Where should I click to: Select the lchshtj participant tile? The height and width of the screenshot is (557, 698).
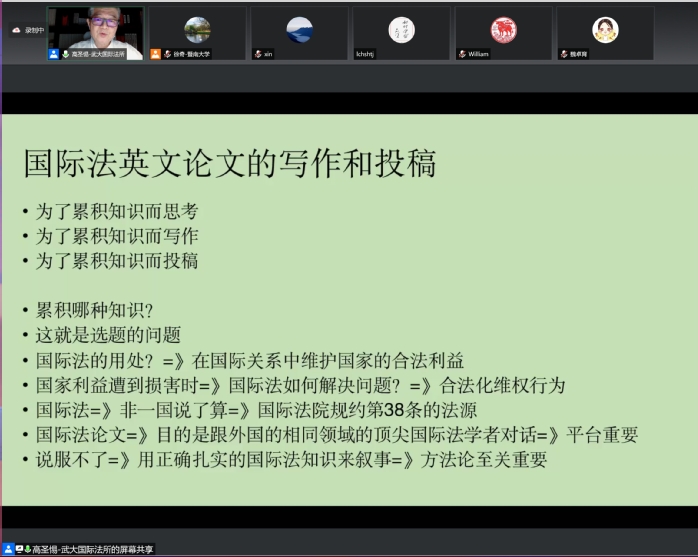401,33
